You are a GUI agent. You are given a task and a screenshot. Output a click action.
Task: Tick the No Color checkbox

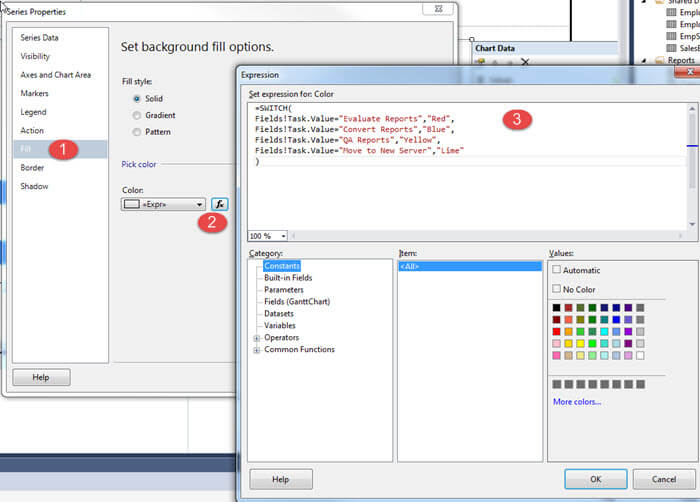[x=556, y=289]
